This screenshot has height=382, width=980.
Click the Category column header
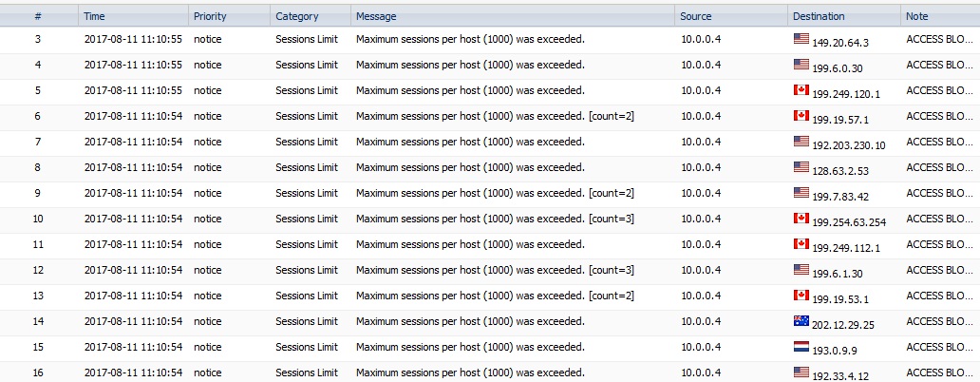click(x=296, y=16)
